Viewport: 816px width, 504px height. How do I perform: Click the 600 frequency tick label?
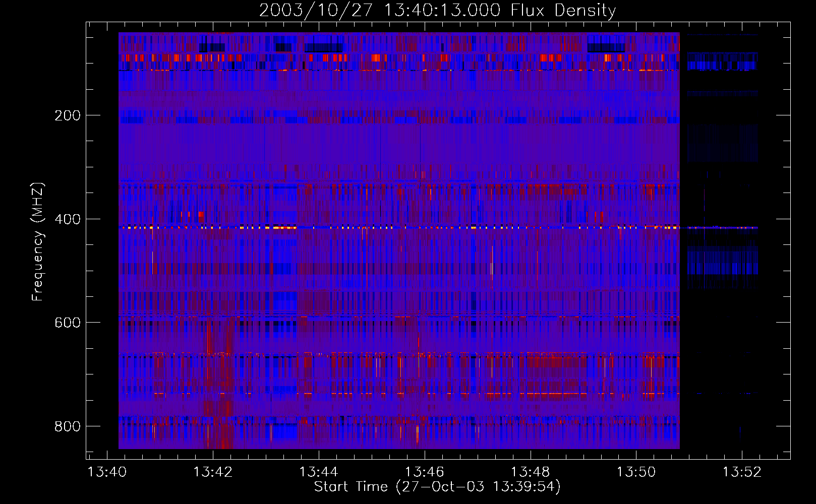pos(67,323)
